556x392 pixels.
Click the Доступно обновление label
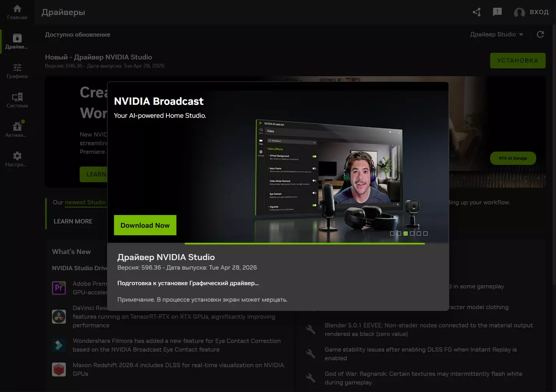[x=78, y=35]
